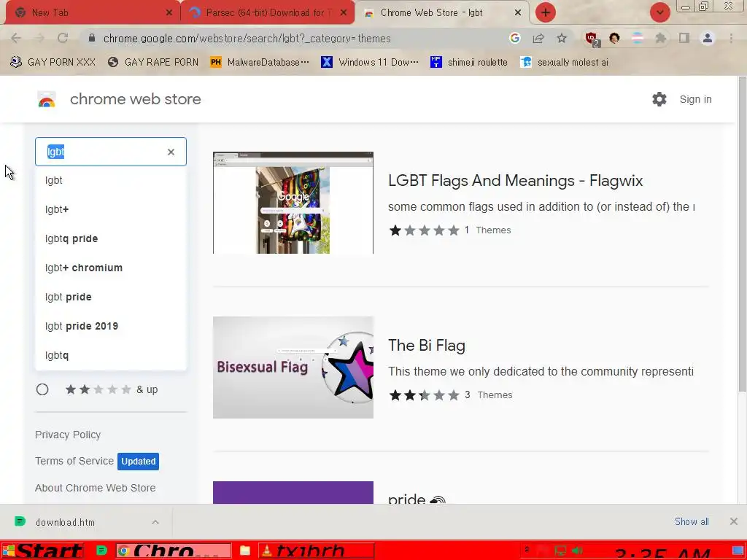Click the Google icon in the address bar
The width and height of the screenshot is (747, 560).
[x=514, y=38]
